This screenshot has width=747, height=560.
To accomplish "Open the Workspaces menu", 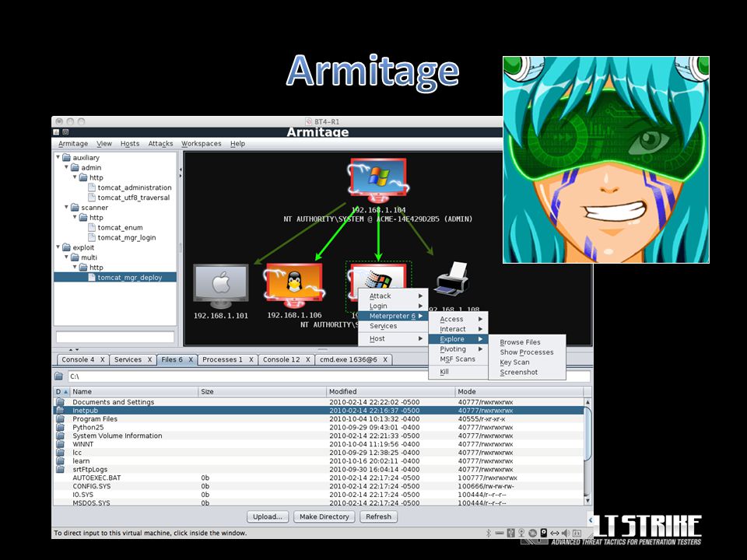I will [201, 144].
